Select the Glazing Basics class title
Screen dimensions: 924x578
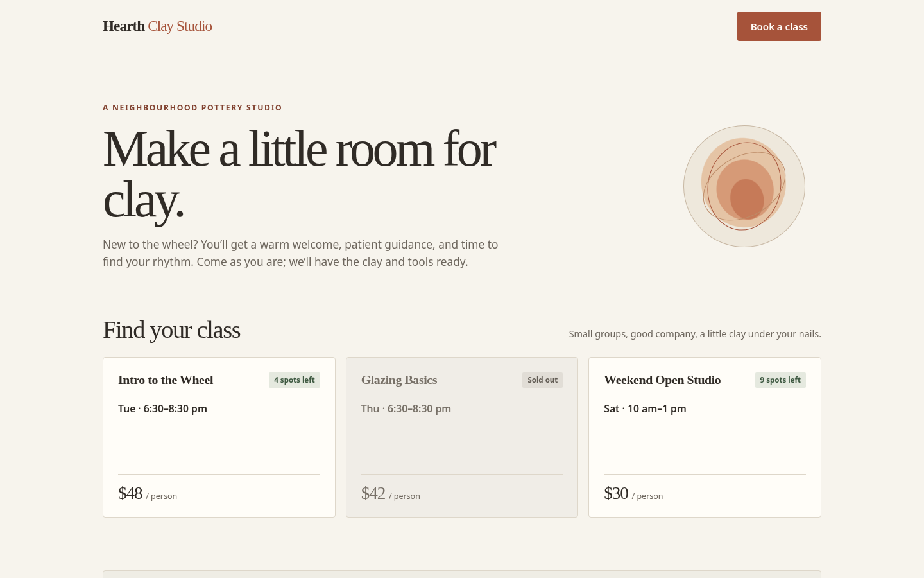tap(399, 380)
